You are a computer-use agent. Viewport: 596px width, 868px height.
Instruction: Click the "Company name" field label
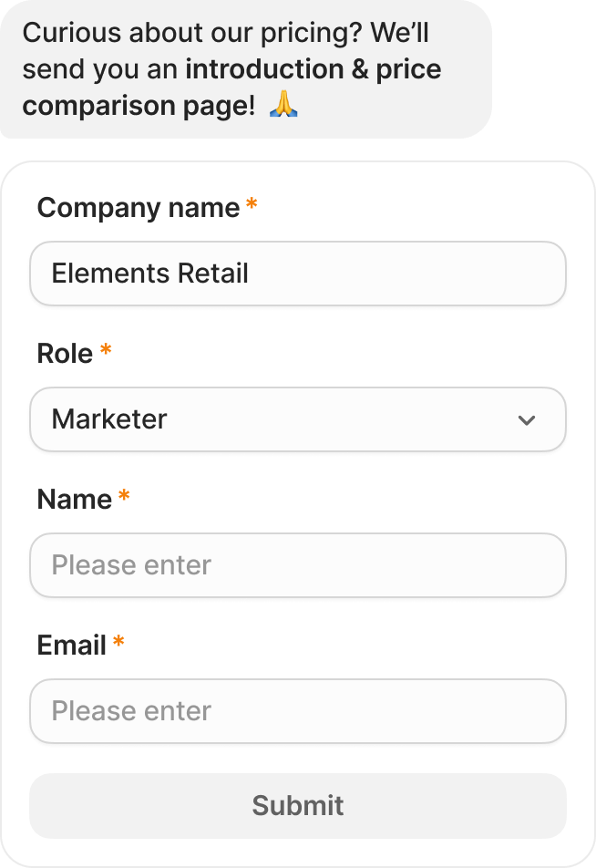[x=139, y=208]
